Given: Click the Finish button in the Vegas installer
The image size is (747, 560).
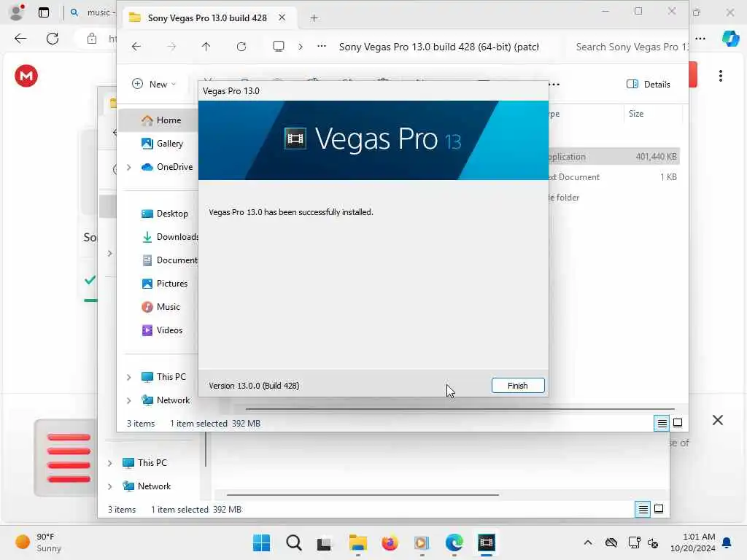Looking at the screenshot, I should (x=518, y=386).
